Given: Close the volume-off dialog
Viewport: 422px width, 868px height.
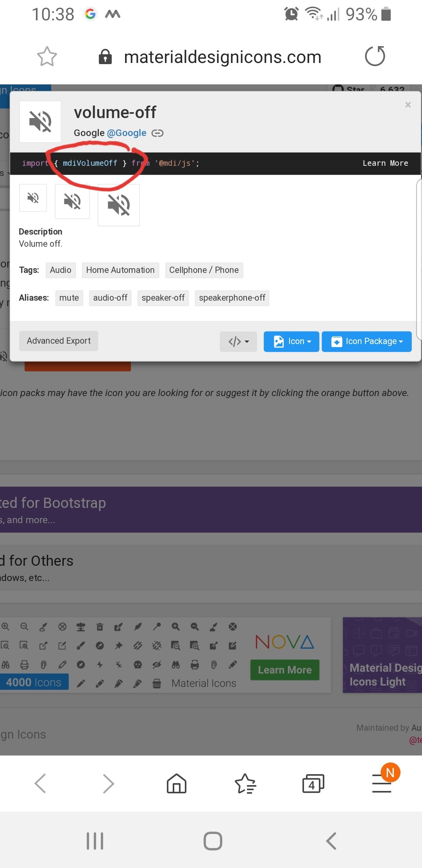Looking at the screenshot, I should [x=408, y=104].
